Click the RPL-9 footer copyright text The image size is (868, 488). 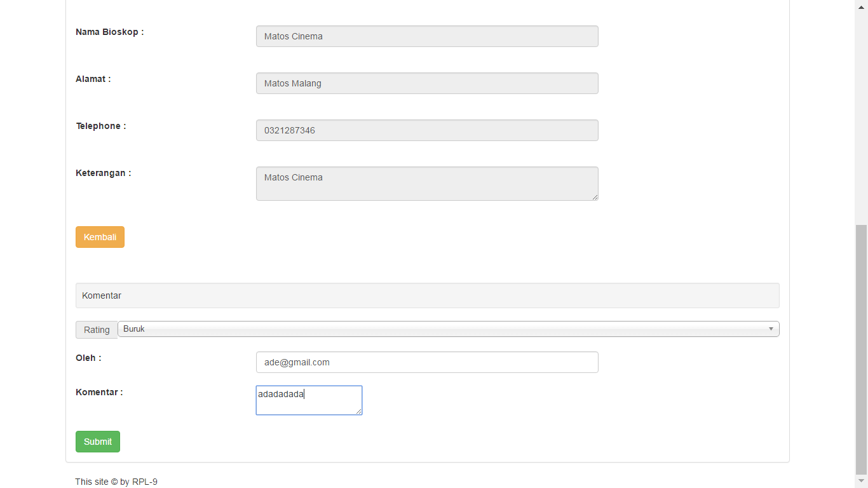(x=116, y=482)
